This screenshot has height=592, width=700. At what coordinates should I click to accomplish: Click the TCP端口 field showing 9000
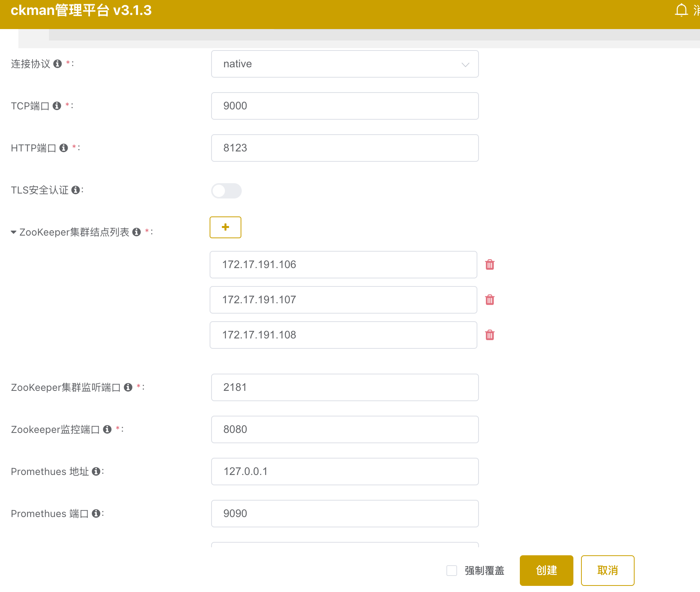(x=344, y=106)
